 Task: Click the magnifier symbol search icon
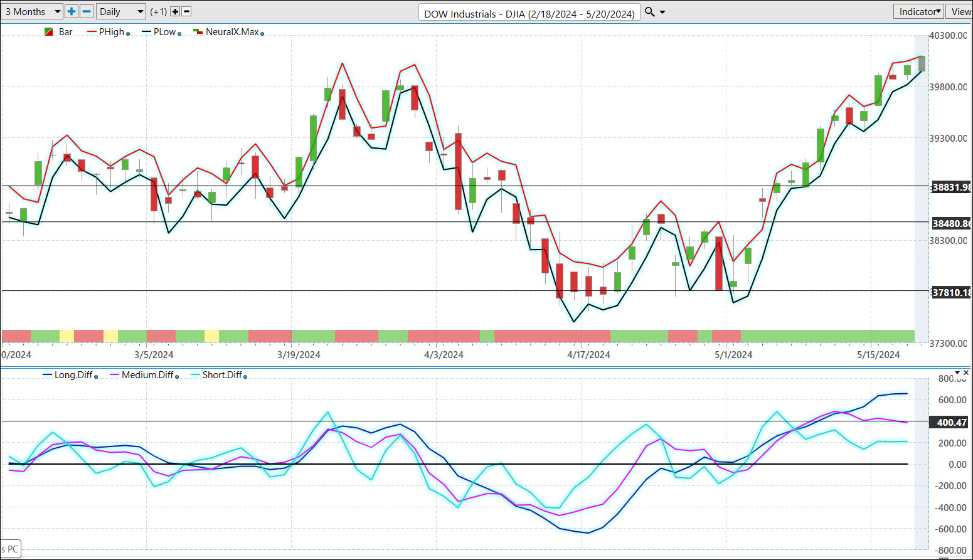(x=650, y=11)
